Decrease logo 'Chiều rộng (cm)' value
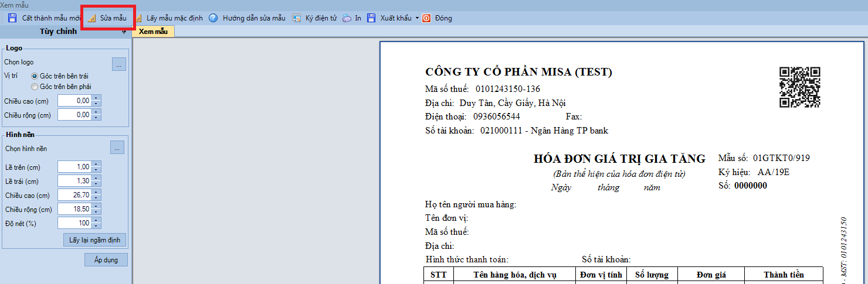This screenshot has height=284, width=868. 97,118
